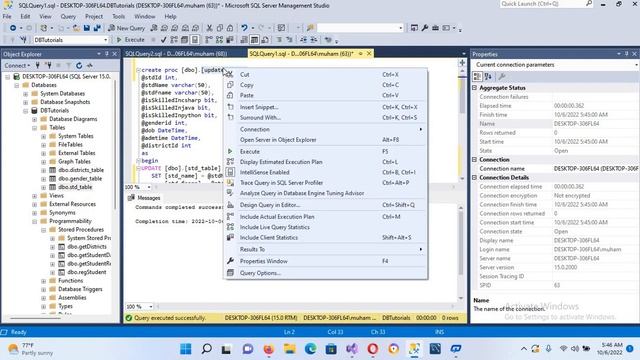Select Design Query in Editor...
This screenshot has height=360, width=640.
(325, 205)
